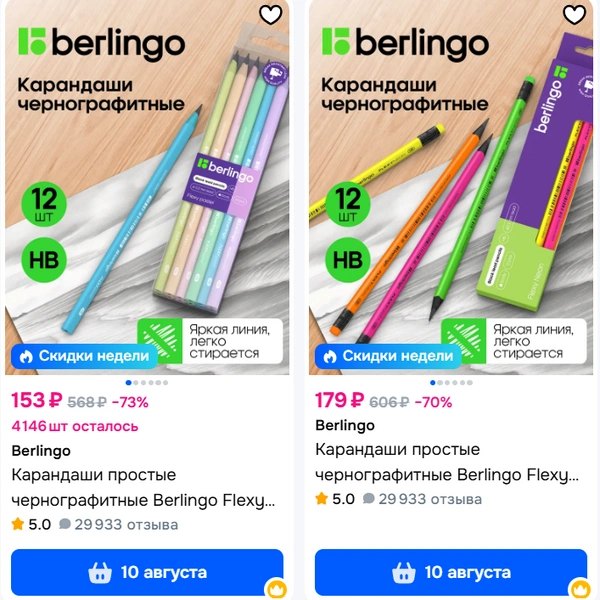This screenshot has height=600, width=600.
Task: Open the right card product title link
Action: [447, 462]
